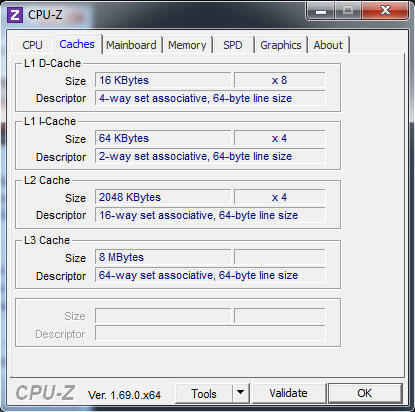Click the 2-way set associative descriptor field
This screenshot has width=415, height=412.
210,156
